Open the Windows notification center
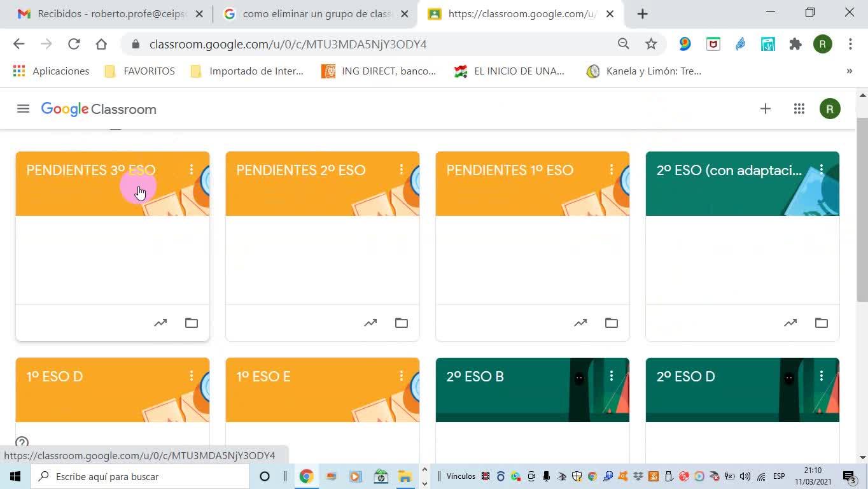The height and width of the screenshot is (489, 868). [x=850, y=476]
